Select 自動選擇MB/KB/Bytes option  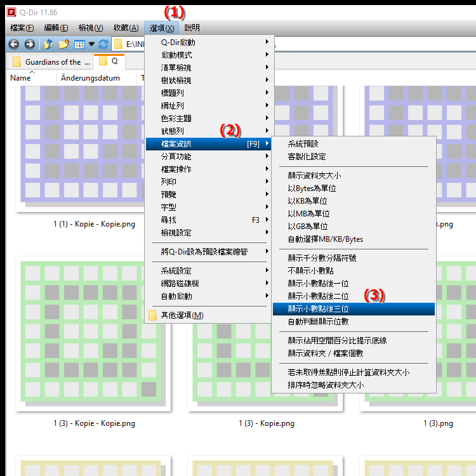pyautogui.click(x=354, y=239)
